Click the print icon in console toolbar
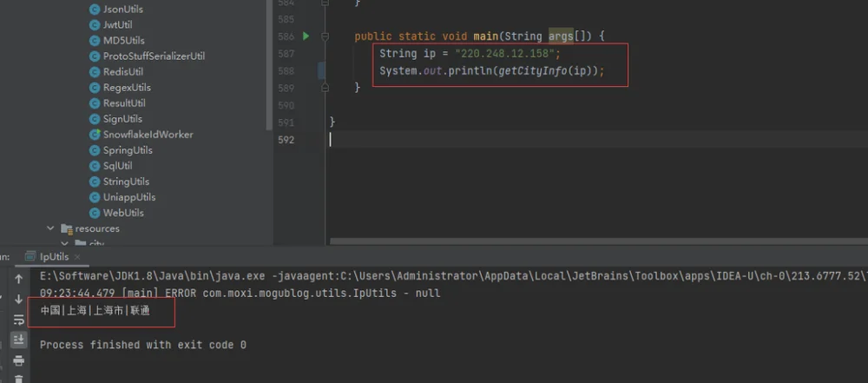 click(x=19, y=360)
